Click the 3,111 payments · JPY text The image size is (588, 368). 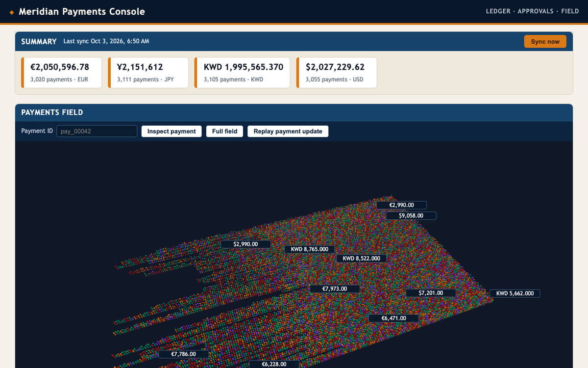click(x=146, y=79)
